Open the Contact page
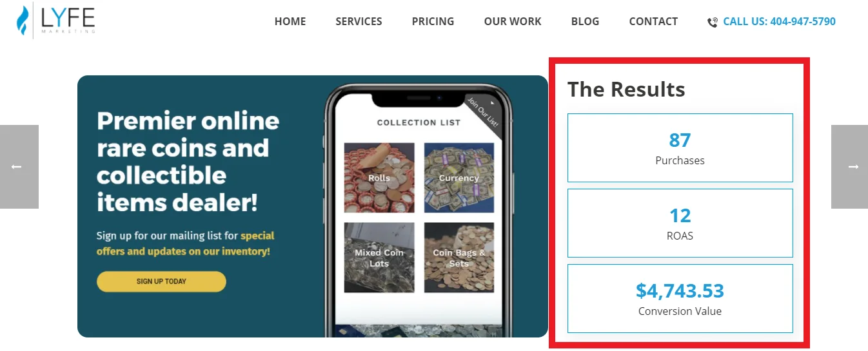 [653, 21]
